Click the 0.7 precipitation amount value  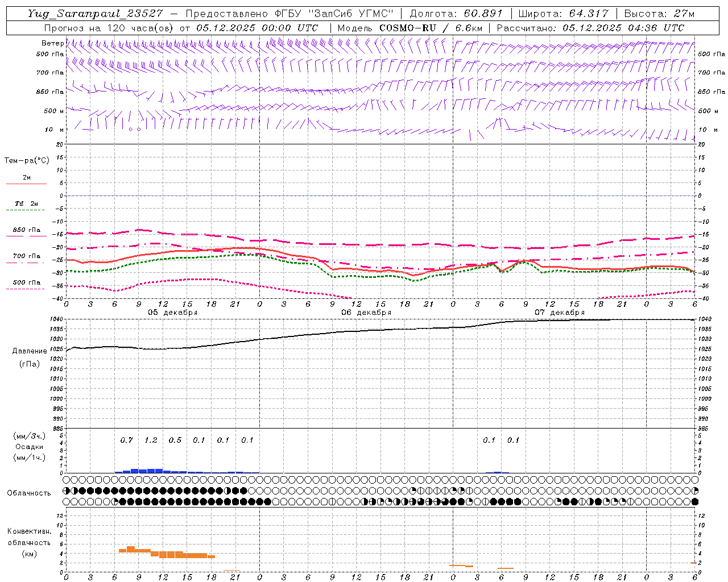click(x=126, y=440)
